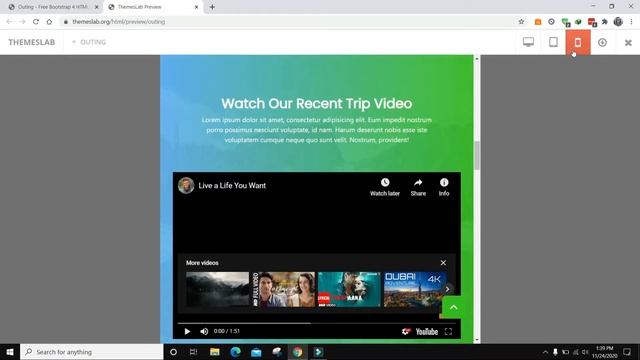Open the Chrome profile avatar

618,22
